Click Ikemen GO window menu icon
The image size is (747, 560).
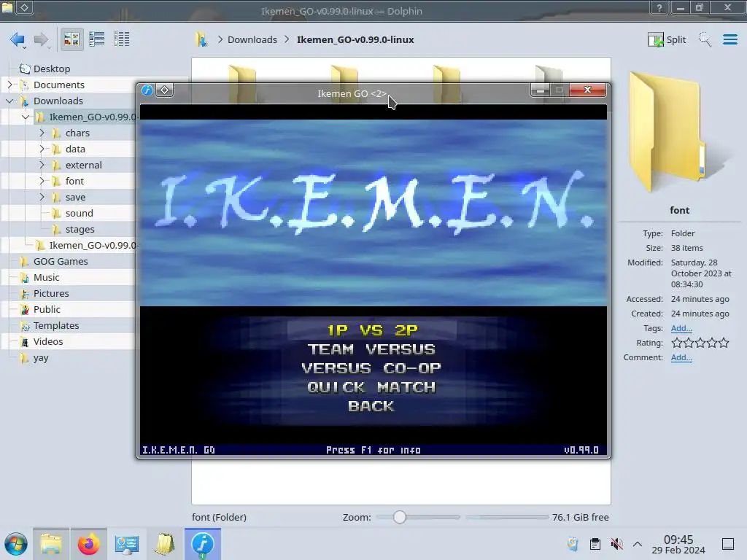(x=147, y=90)
